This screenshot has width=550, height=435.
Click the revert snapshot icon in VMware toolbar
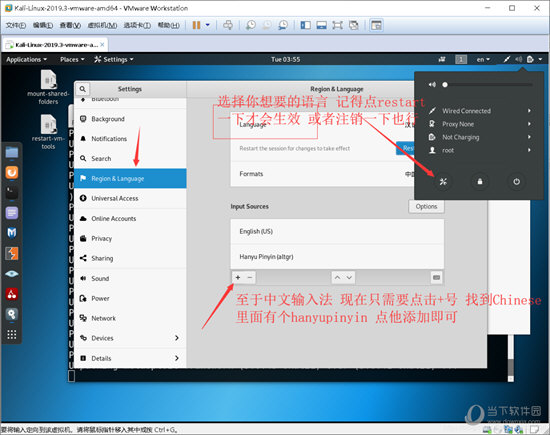[267, 25]
